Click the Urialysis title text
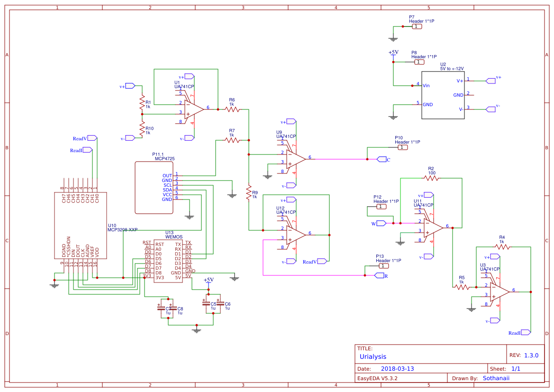This screenshot has width=554, height=392. coord(374,356)
